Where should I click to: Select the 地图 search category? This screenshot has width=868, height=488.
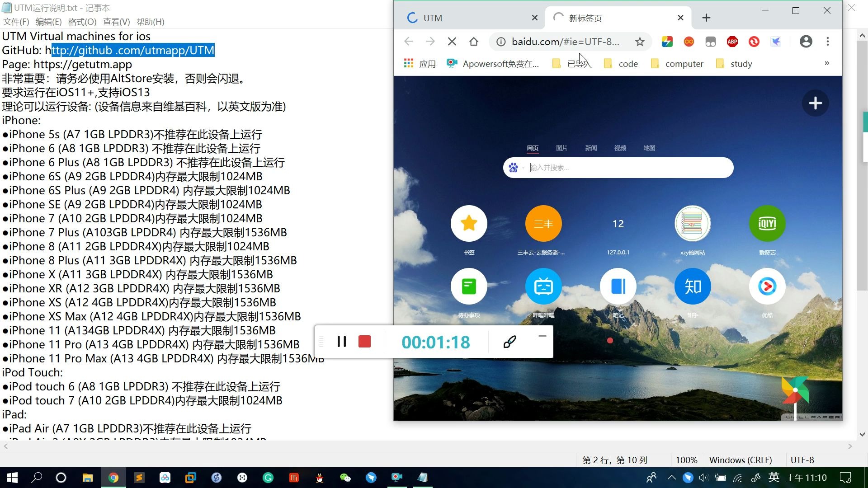pos(649,148)
